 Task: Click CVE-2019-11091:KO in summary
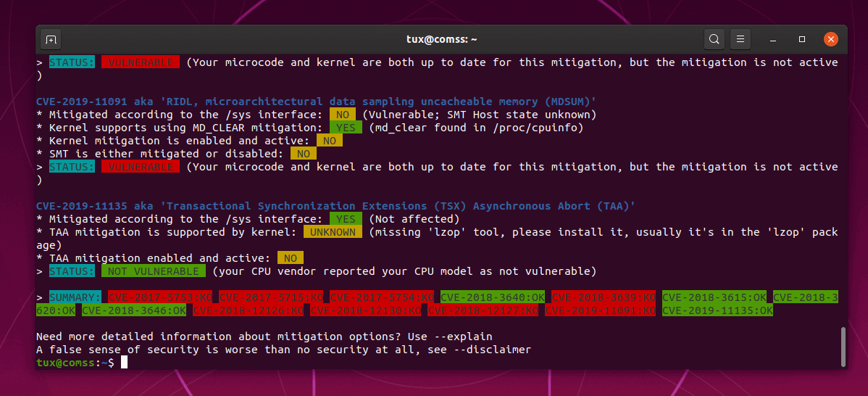tap(600, 310)
